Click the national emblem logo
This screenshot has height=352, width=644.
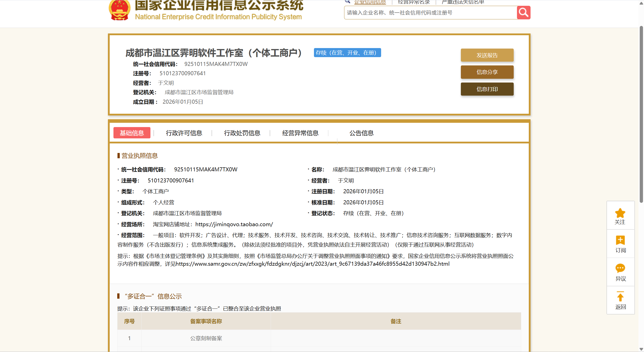119,10
